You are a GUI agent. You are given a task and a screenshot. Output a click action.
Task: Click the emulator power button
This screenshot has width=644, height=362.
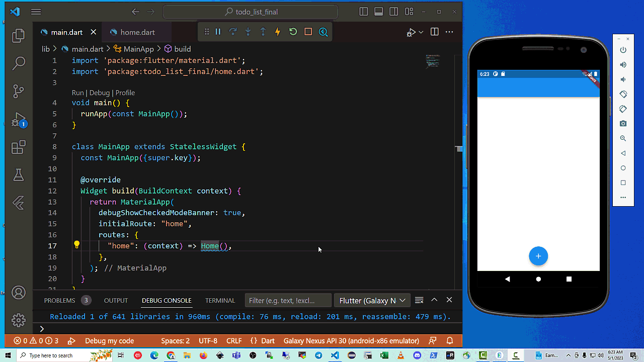(623, 50)
